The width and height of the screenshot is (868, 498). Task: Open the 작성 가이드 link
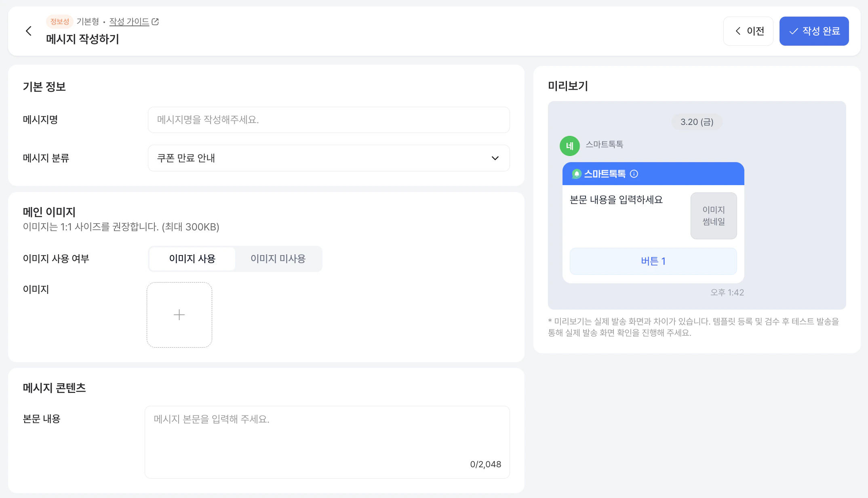click(129, 22)
